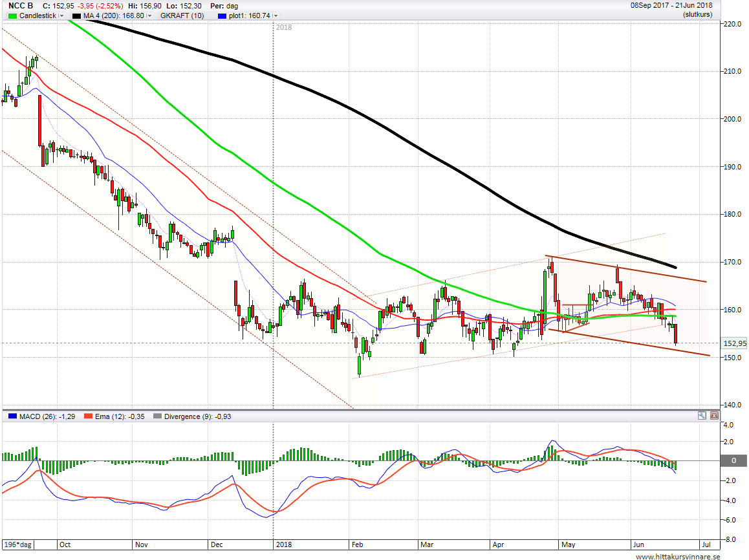Open the Candlestick series dropdown arrow
Image resolution: width=749 pixels, height=560 pixels.
61,16
